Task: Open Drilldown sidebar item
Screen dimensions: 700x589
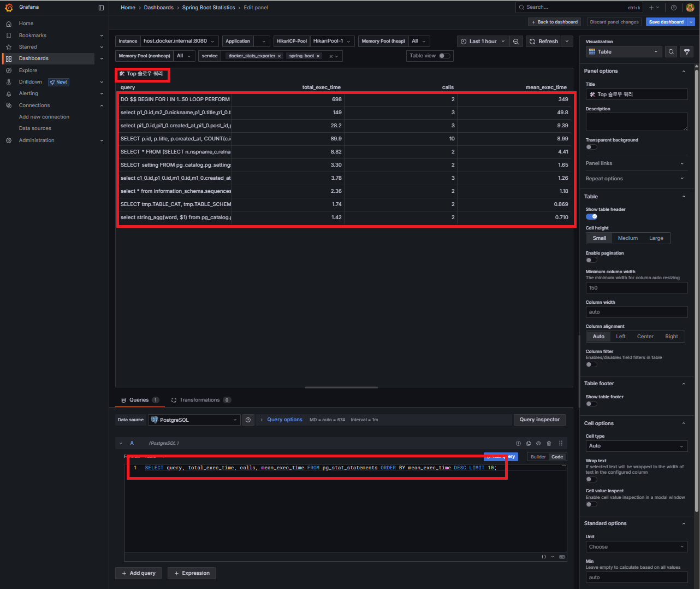Action: tap(31, 82)
